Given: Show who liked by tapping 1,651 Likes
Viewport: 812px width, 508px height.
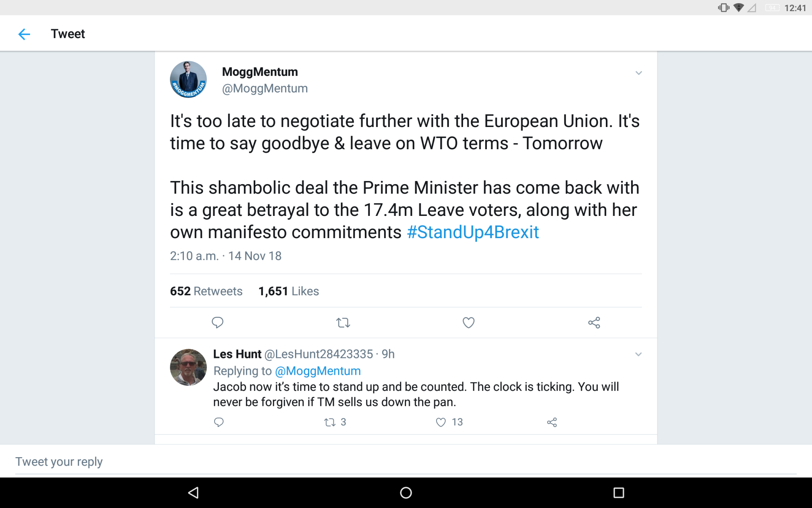Looking at the screenshot, I should (x=288, y=291).
